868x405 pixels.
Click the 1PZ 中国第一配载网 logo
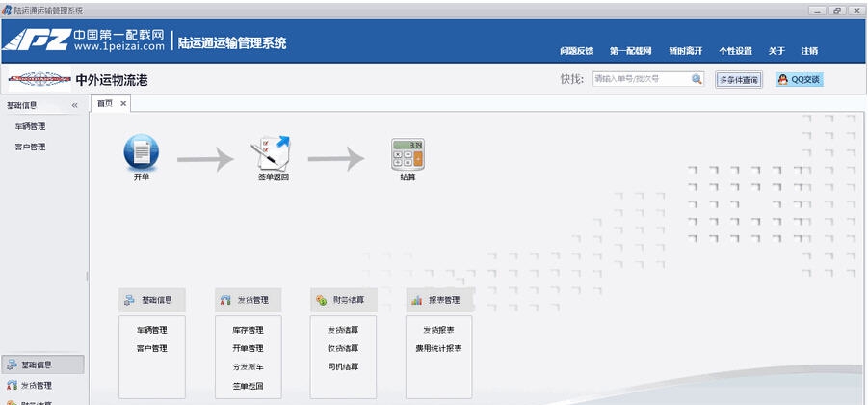point(84,40)
